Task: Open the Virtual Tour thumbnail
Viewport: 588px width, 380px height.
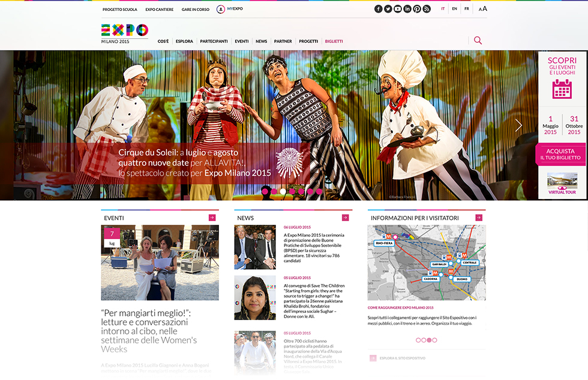Action: click(562, 183)
